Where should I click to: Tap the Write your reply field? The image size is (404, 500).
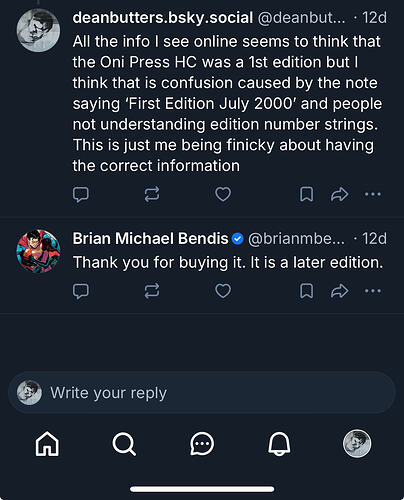[x=202, y=393]
